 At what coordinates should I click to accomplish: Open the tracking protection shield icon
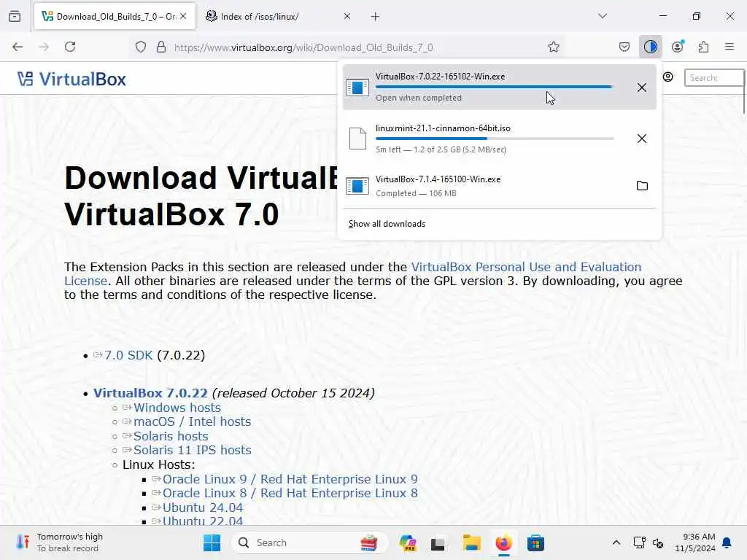click(141, 47)
